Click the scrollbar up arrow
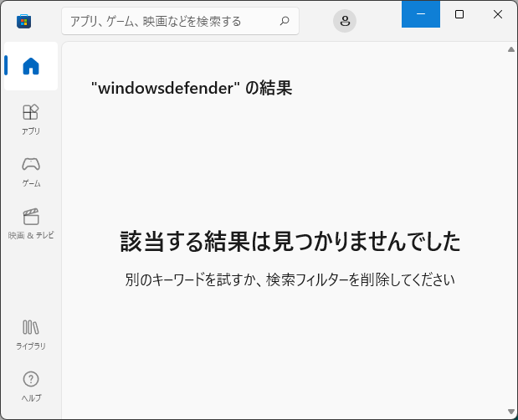The height and width of the screenshot is (420, 518). (511, 49)
